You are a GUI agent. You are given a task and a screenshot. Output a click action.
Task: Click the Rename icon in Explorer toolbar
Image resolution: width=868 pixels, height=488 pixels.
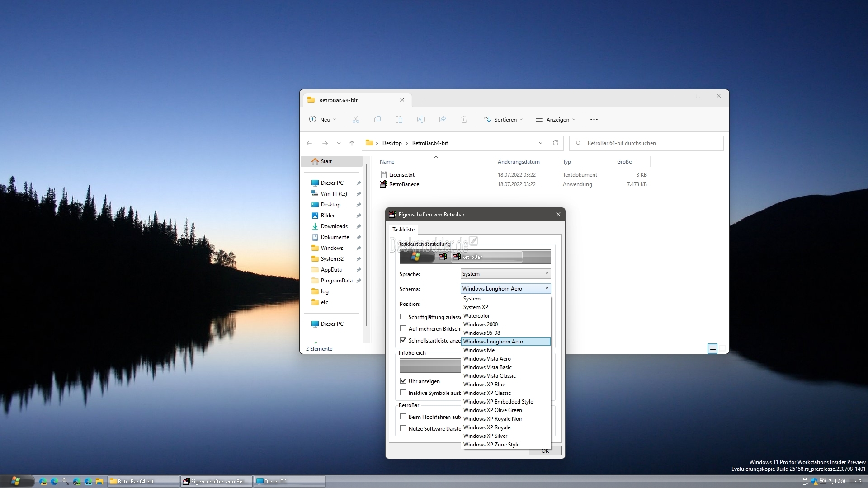click(421, 120)
